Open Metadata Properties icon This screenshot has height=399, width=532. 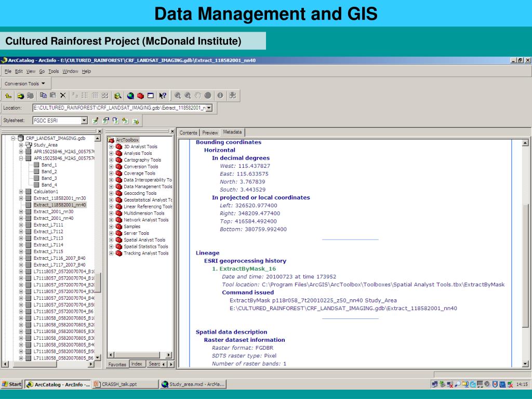click(x=106, y=121)
